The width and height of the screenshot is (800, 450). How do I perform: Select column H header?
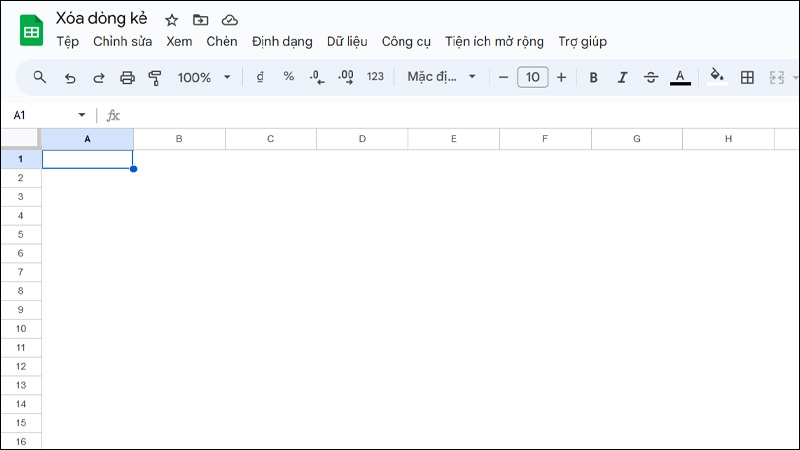(728, 139)
